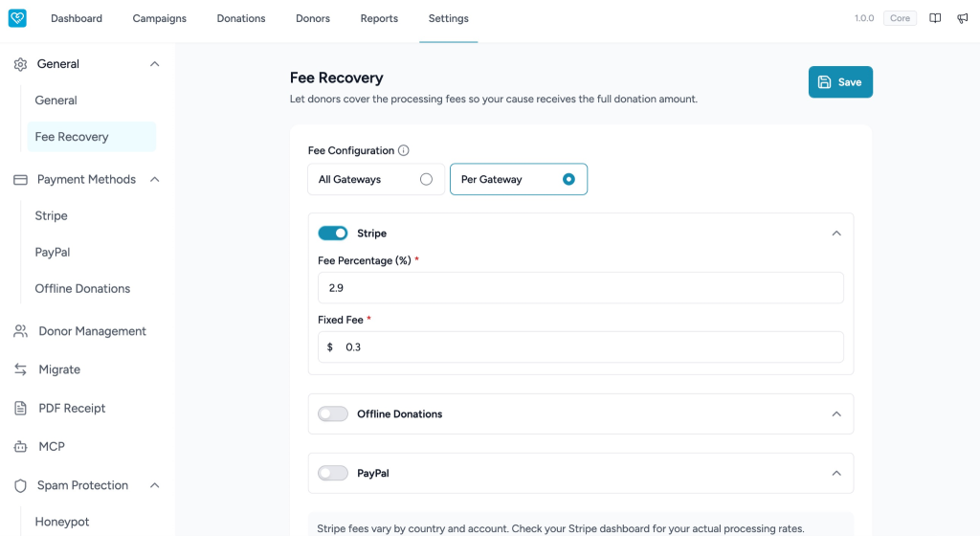Click the Fee Configuration info icon
The width and height of the screenshot is (980, 536).
404,150
